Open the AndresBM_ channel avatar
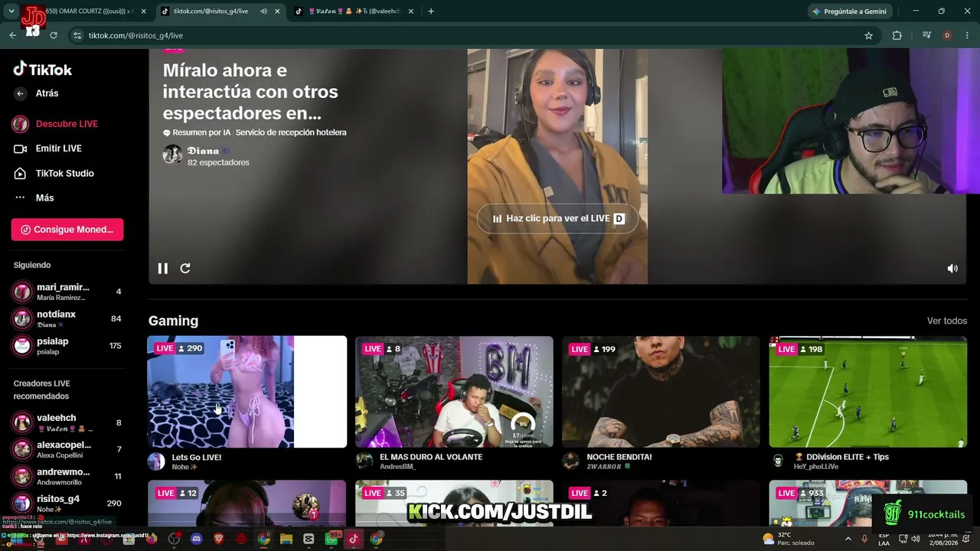 [364, 461]
